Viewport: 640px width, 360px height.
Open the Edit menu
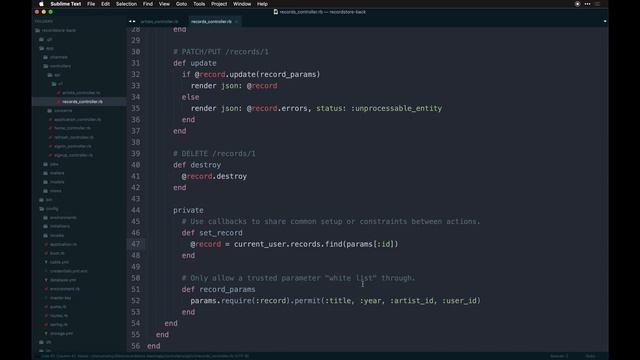click(105, 4)
